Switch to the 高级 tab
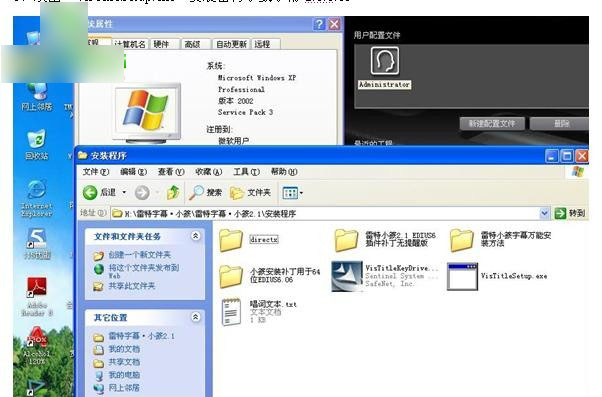Viewport: 602px width, 397px height. coord(195,44)
